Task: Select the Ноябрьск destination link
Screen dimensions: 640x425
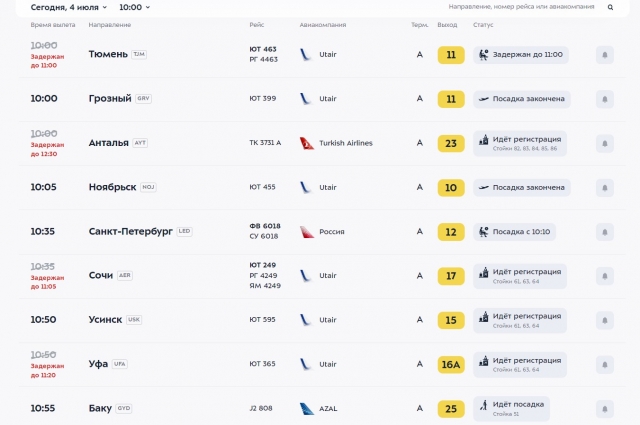Action: pos(112,187)
